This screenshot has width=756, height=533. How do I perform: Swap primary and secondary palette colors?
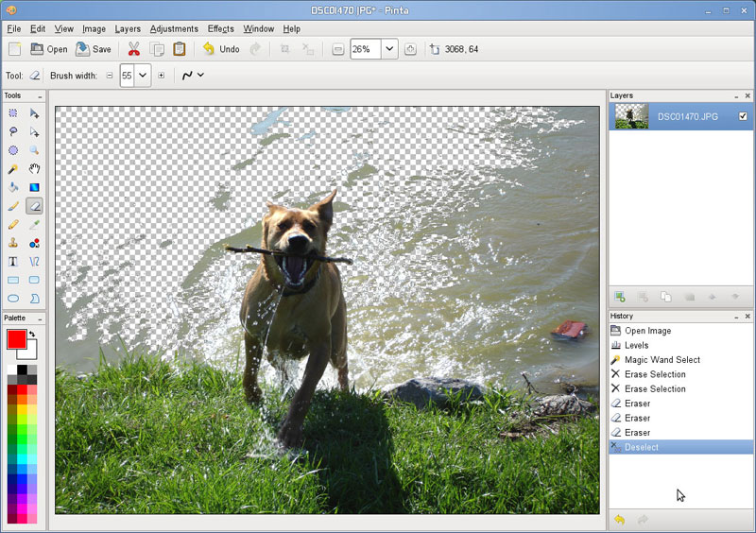(31, 334)
